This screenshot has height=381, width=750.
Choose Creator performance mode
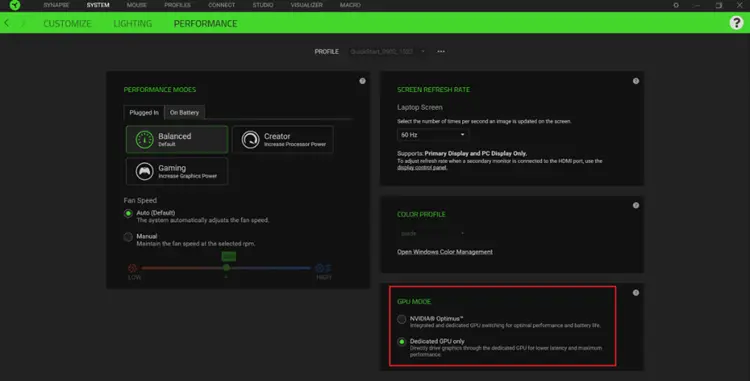point(283,140)
